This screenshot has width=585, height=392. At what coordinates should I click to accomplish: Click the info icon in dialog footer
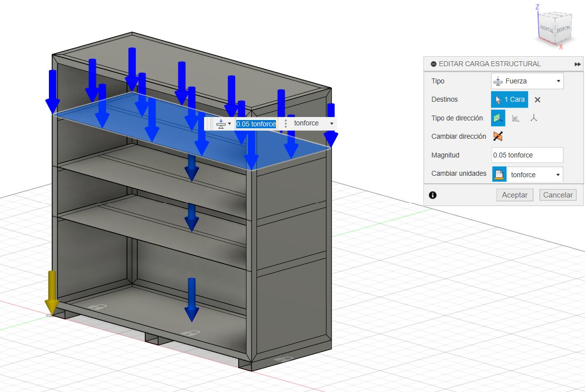(433, 195)
